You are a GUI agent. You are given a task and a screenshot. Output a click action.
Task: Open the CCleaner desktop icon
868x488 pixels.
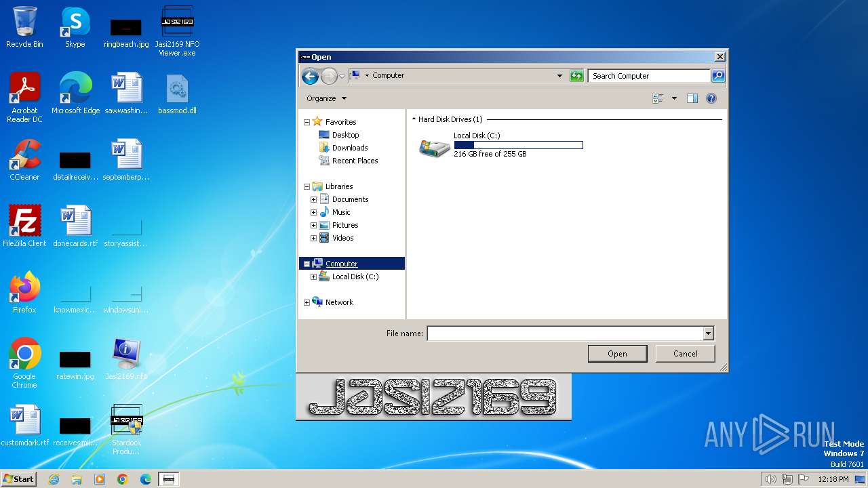pyautogui.click(x=24, y=160)
